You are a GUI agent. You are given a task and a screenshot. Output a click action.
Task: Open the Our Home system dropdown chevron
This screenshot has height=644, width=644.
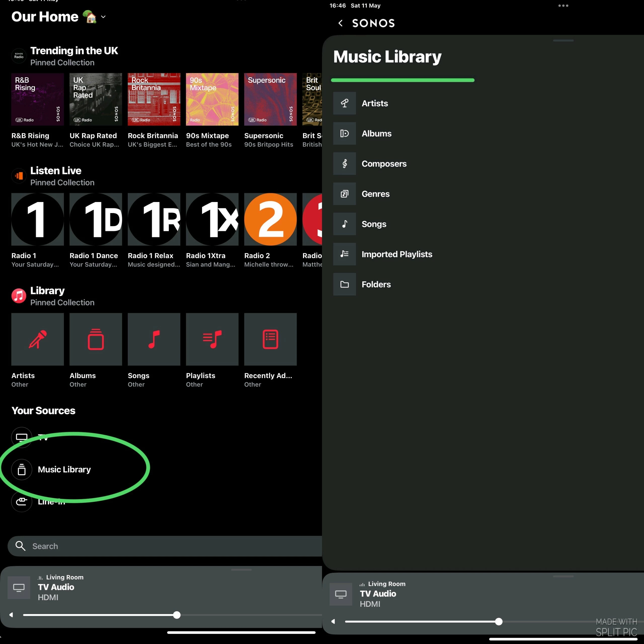click(103, 17)
